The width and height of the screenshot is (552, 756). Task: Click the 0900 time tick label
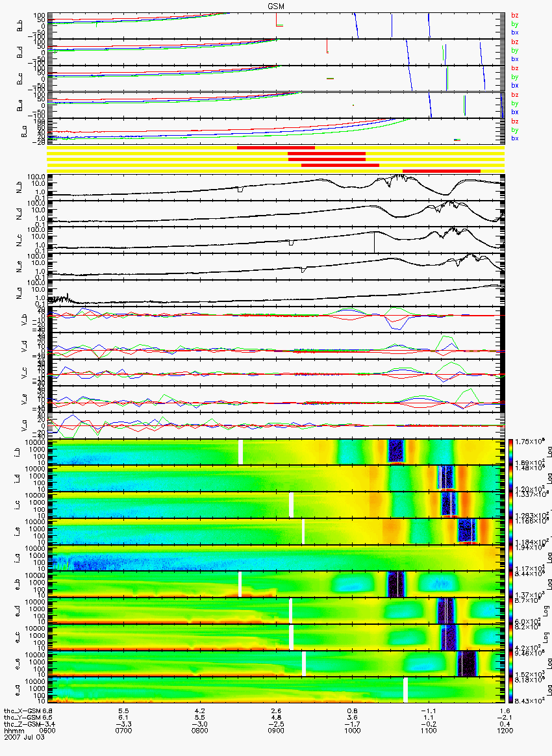276,731
